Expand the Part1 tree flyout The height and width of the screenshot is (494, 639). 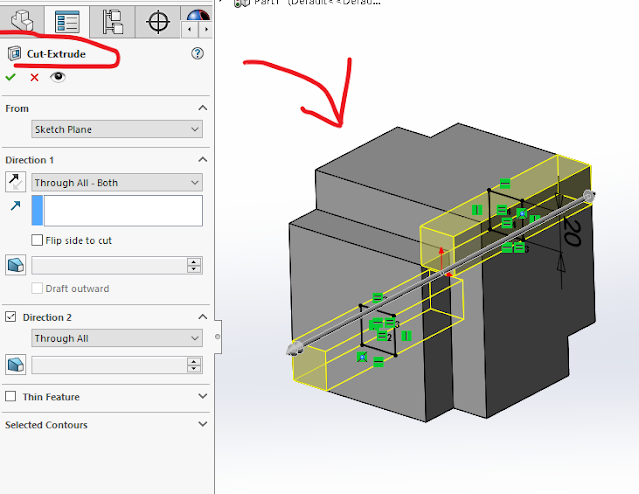[x=221, y=2]
